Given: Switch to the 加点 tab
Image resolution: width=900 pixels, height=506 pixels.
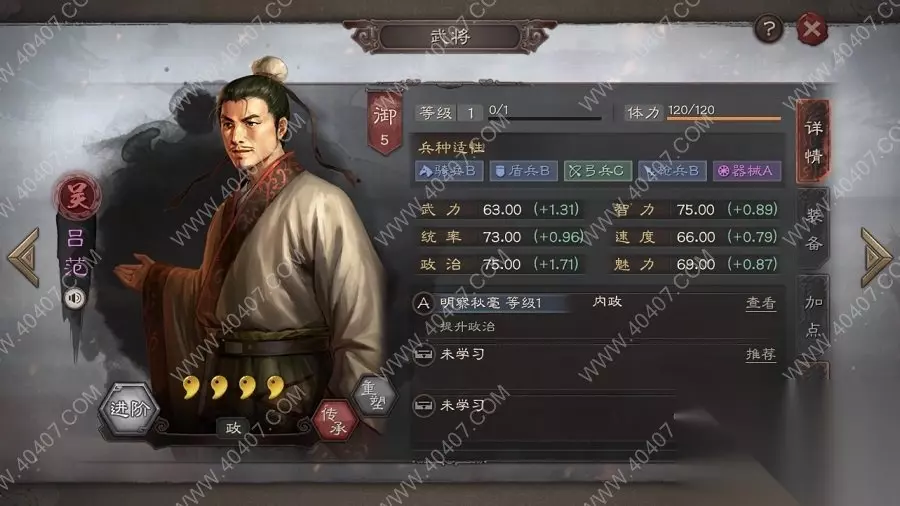Looking at the screenshot, I should (813, 316).
